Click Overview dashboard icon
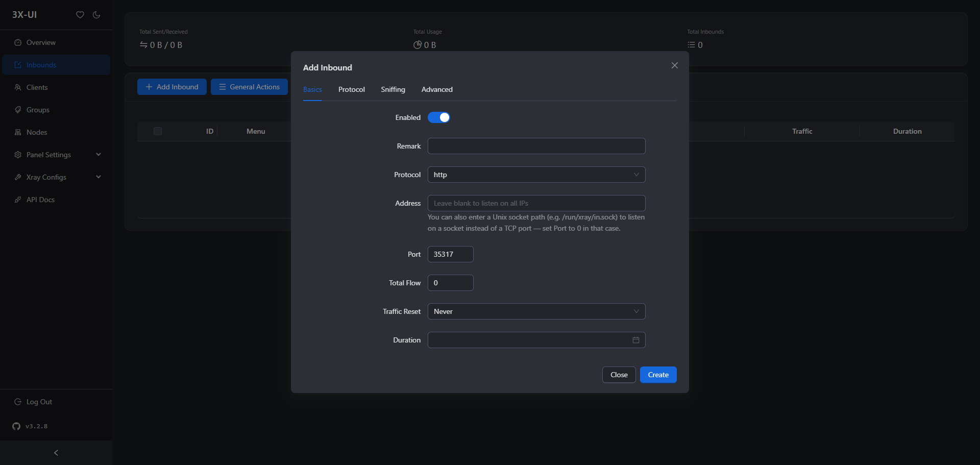This screenshot has width=980, height=465. pyautogui.click(x=18, y=42)
